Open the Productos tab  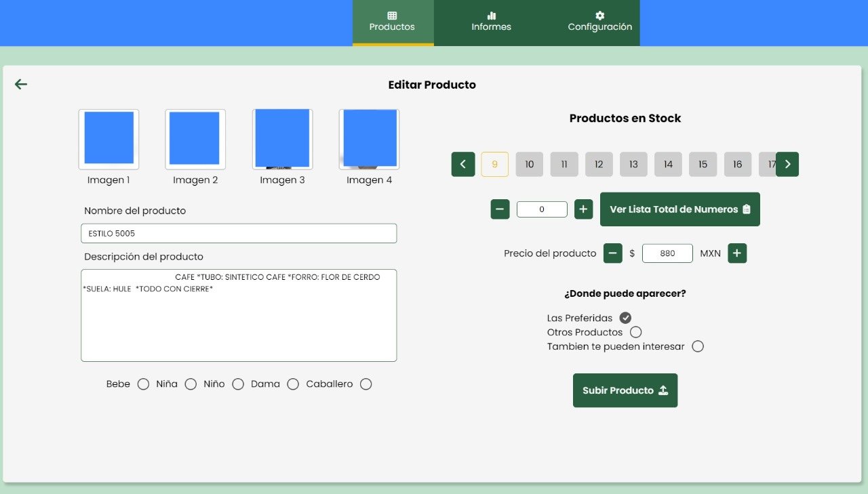(393, 22)
